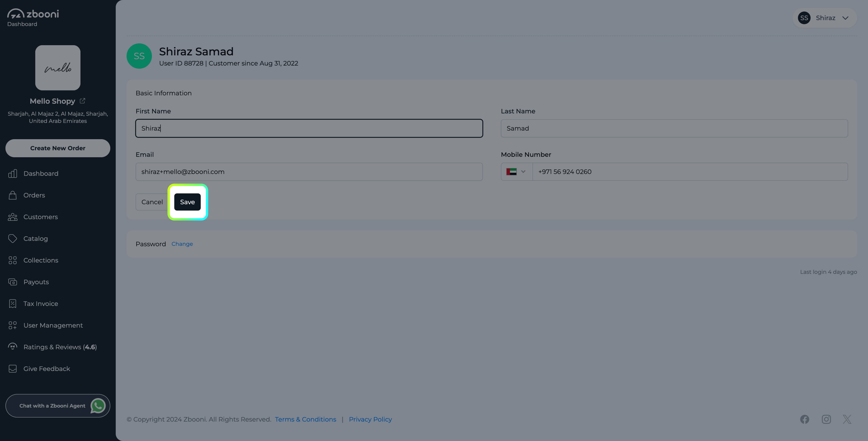Viewport: 868px width, 441px height.
Task: Click the Customers people icon
Action: (x=13, y=217)
